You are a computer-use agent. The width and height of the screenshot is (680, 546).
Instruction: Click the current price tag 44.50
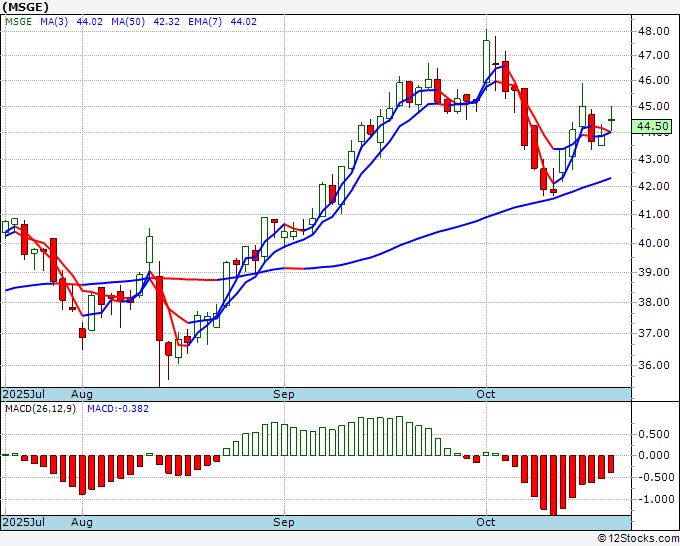[x=654, y=126]
